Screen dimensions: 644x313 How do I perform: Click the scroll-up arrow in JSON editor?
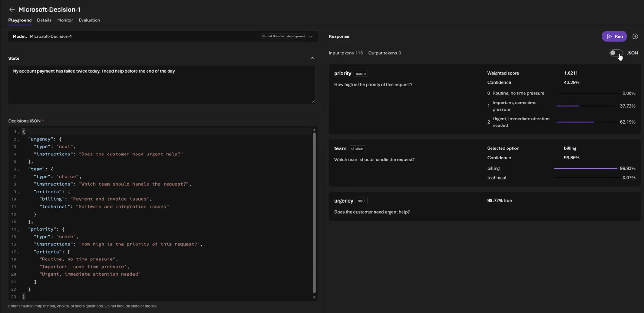pos(314,130)
